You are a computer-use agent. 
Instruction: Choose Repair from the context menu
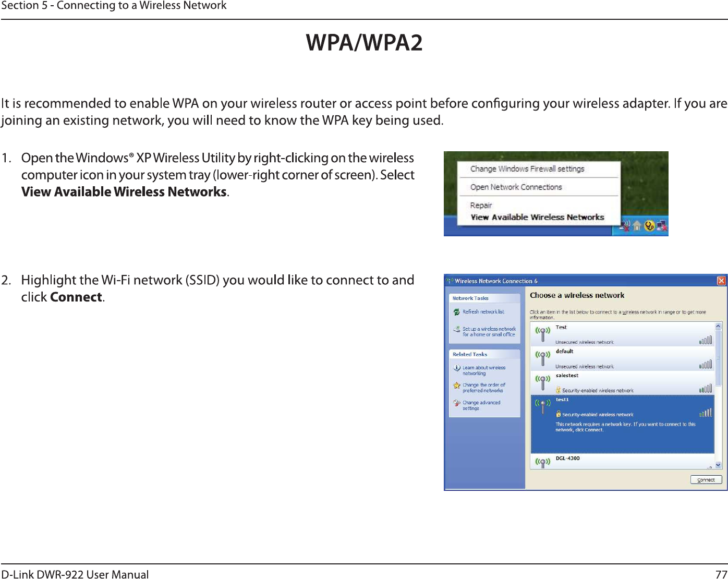[x=481, y=206]
